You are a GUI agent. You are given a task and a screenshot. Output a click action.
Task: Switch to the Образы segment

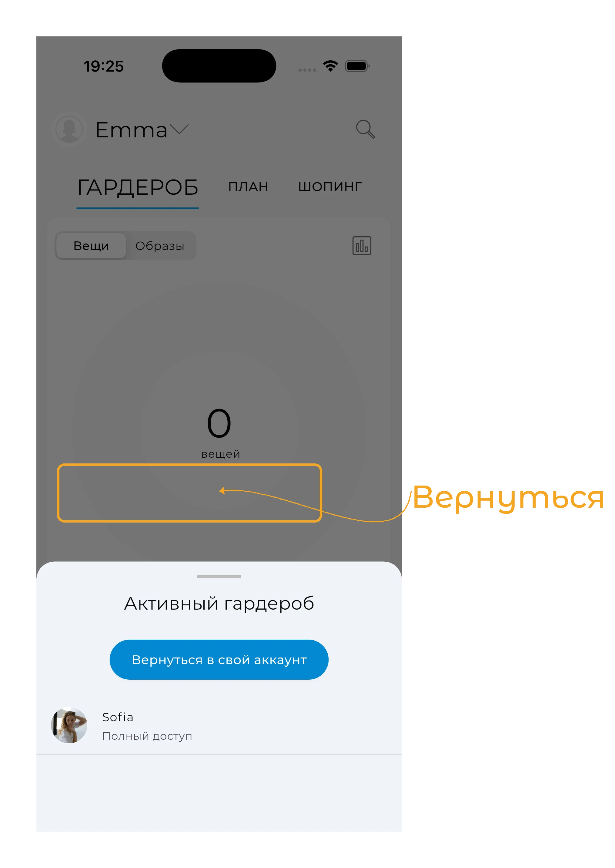coord(160,246)
